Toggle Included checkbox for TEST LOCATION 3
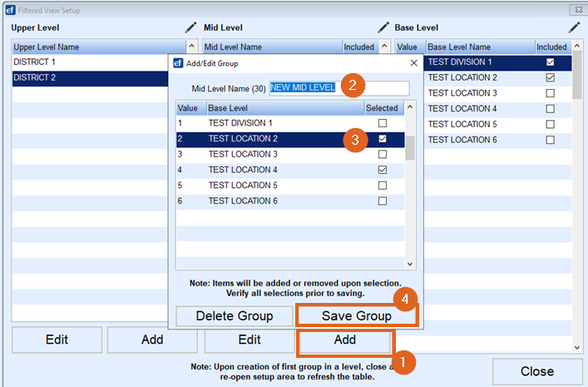 [x=550, y=93]
